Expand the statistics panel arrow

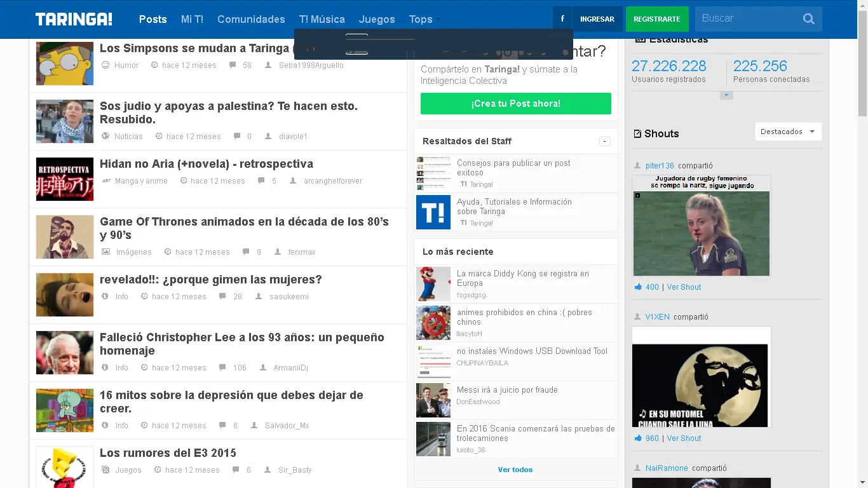[726, 95]
